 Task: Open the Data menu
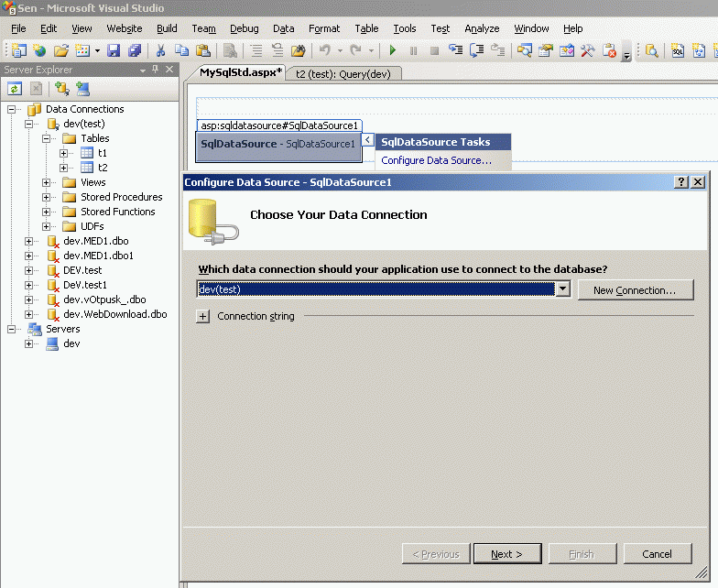tap(284, 28)
